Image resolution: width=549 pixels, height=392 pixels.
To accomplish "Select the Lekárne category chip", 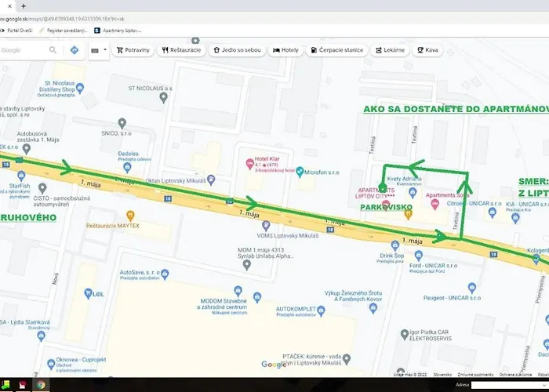I will point(391,50).
